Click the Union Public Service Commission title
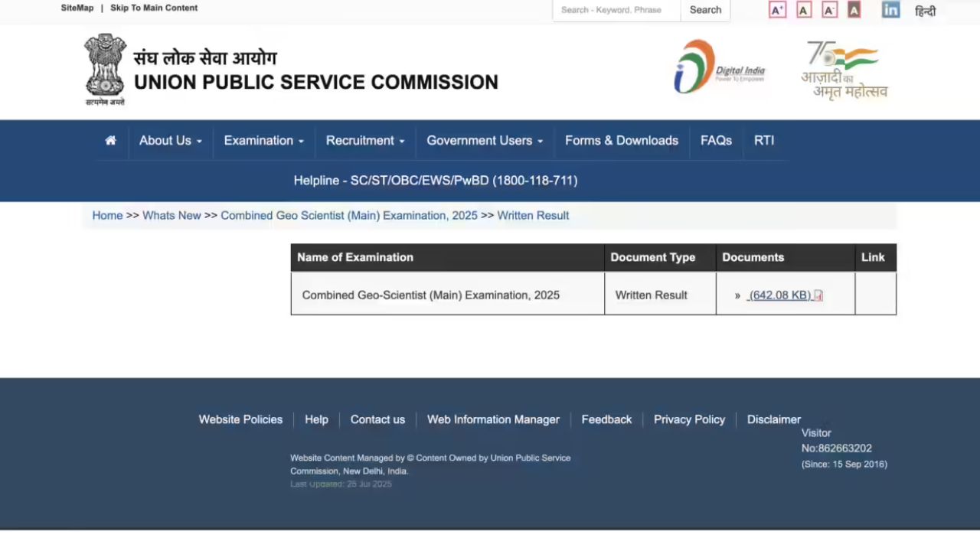980x551 pixels. coord(316,82)
